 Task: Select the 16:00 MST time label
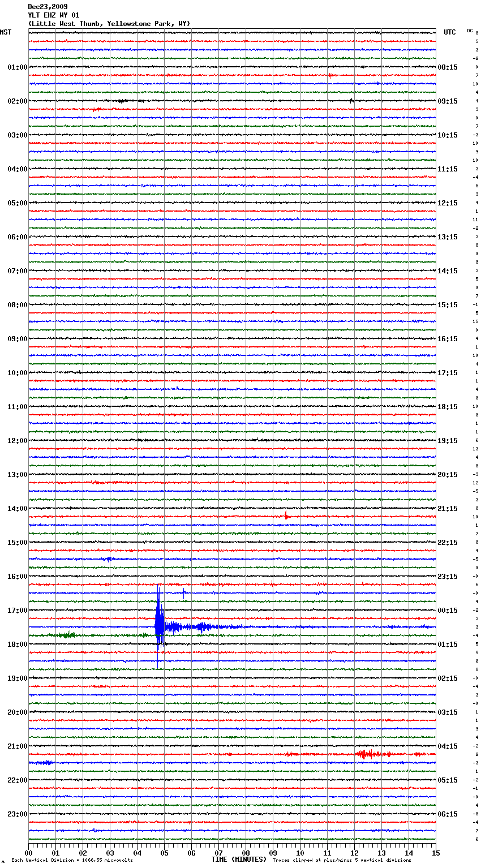tap(17, 577)
